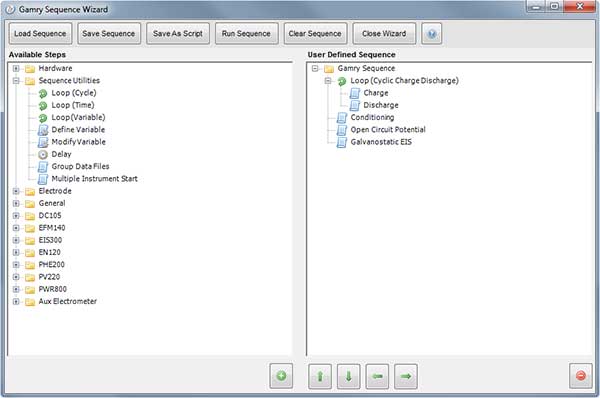
Task: Collapse the Gamry Sequence root node
Action: pyautogui.click(x=315, y=69)
